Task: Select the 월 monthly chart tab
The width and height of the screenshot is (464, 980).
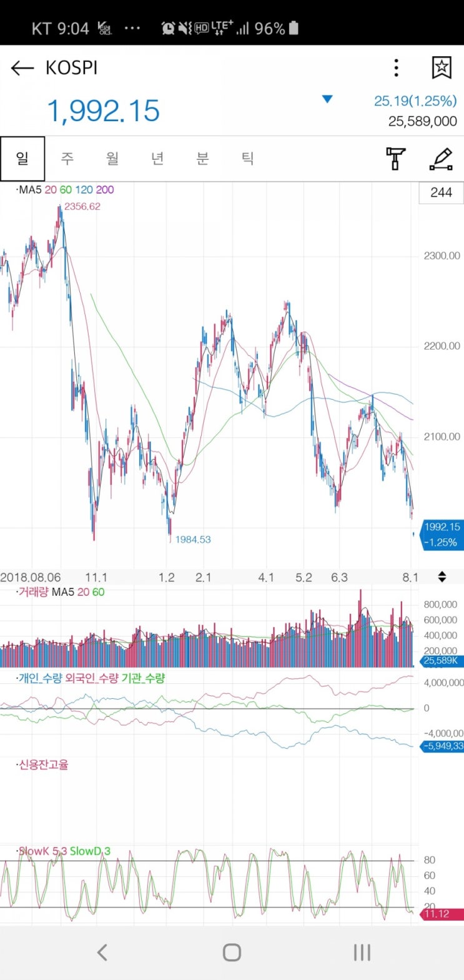Action: [112, 159]
